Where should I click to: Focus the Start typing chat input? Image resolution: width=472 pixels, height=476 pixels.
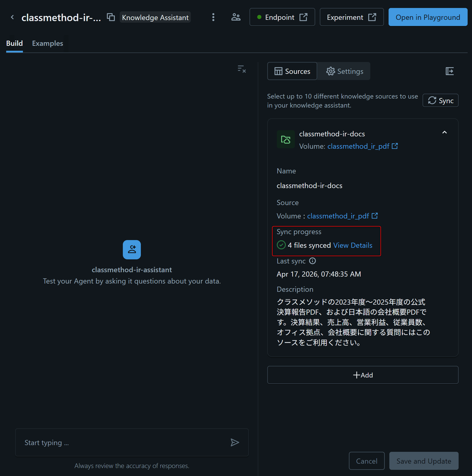[x=132, y=443]
